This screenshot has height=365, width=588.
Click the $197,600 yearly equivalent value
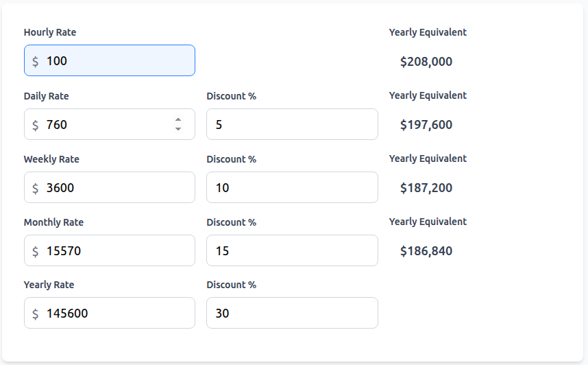pos(426,125)
